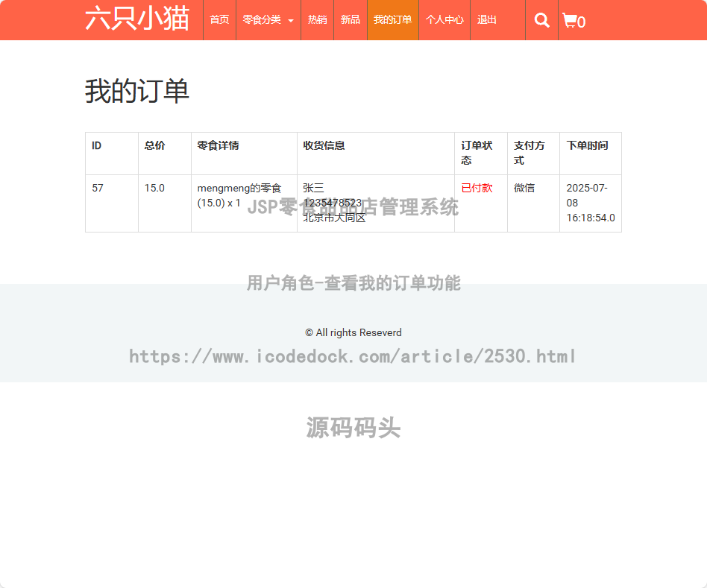
Task: Click the mengmeng的零食 order detail
Action: pyautogui.click(x=239, y=195)
